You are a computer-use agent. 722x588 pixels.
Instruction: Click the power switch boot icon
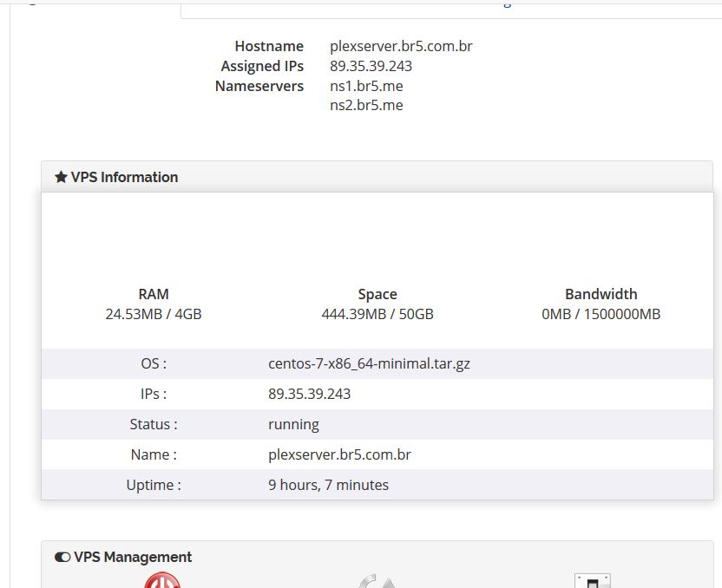click(x=593, y=581)
